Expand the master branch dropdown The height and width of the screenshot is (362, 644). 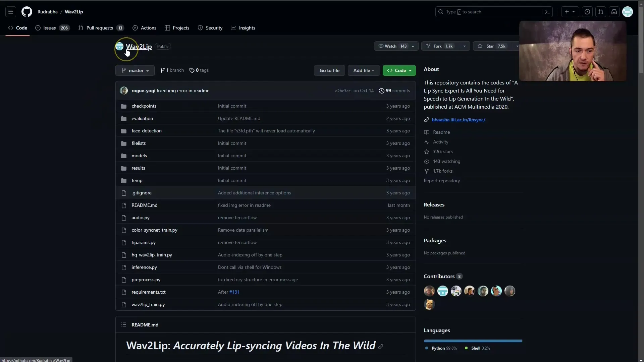pos(135,70)
